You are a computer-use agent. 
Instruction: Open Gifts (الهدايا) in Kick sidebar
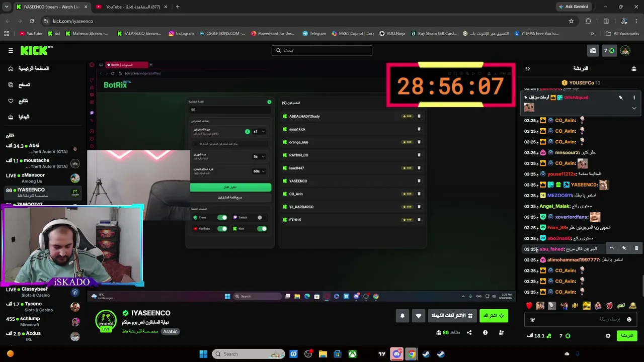19,117
